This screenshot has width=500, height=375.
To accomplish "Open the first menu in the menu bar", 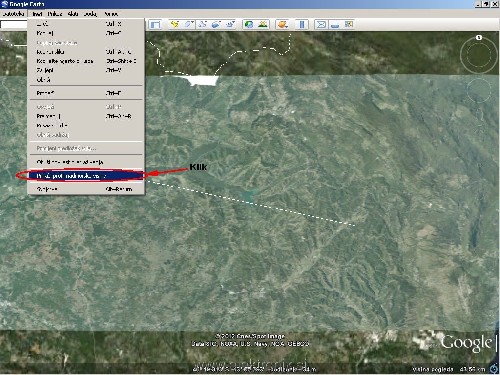I will tap(13, 14).
